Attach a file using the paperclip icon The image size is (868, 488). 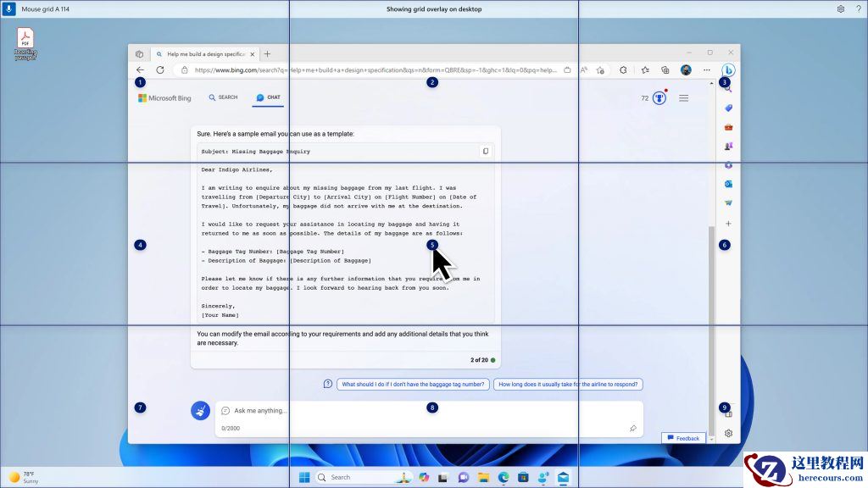point(632,429)
